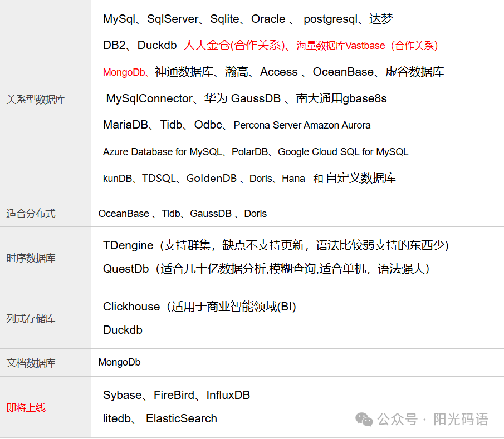
Task: Select the TDSQL entry
Action: click(x=159, y=178)
